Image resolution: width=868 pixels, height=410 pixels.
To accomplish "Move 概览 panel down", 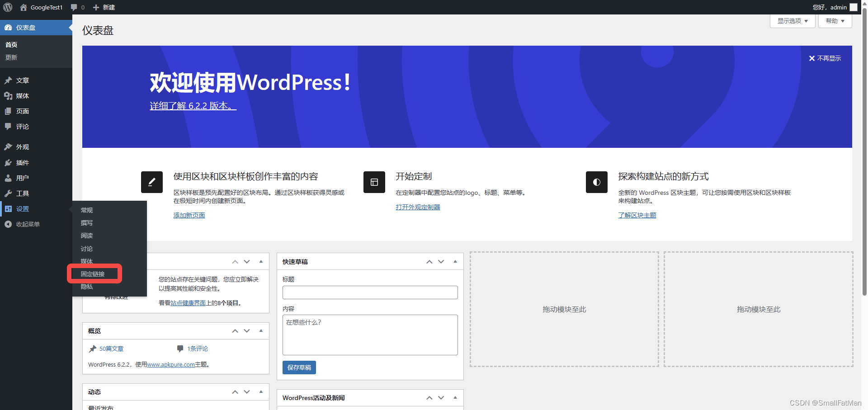I will click(247, 331).
